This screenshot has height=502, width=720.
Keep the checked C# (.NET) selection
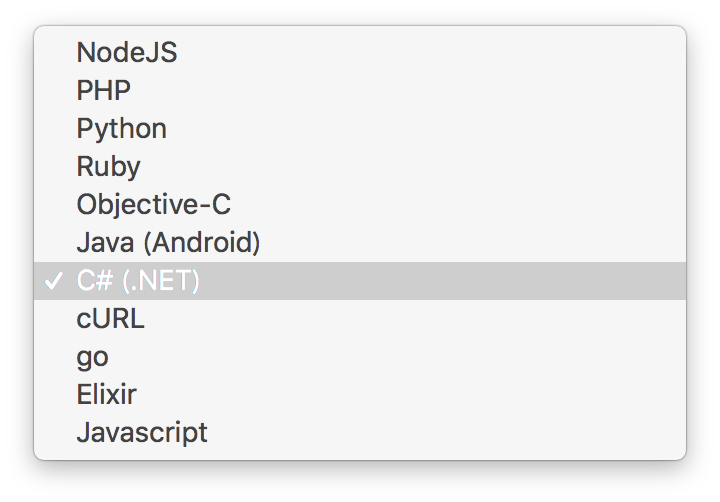360,281
